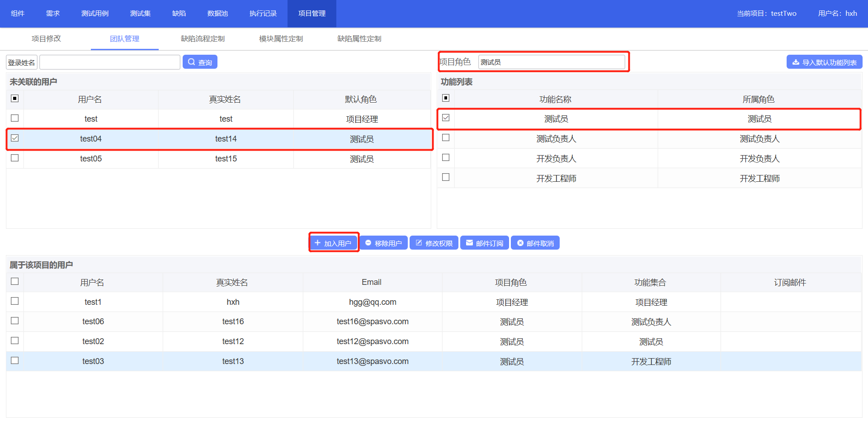The image size is (868, 421).
Task: Click the 查询 search magnifier button
Action: [x=200, y=62]
